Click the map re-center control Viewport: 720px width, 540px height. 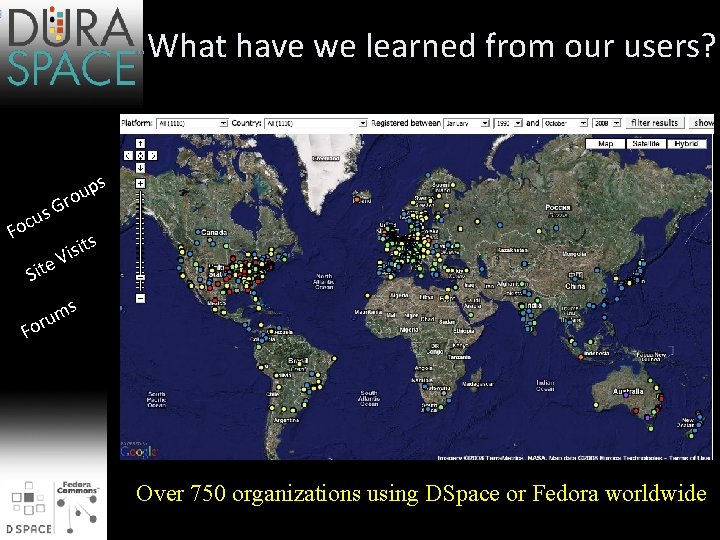tap(141, 156)
